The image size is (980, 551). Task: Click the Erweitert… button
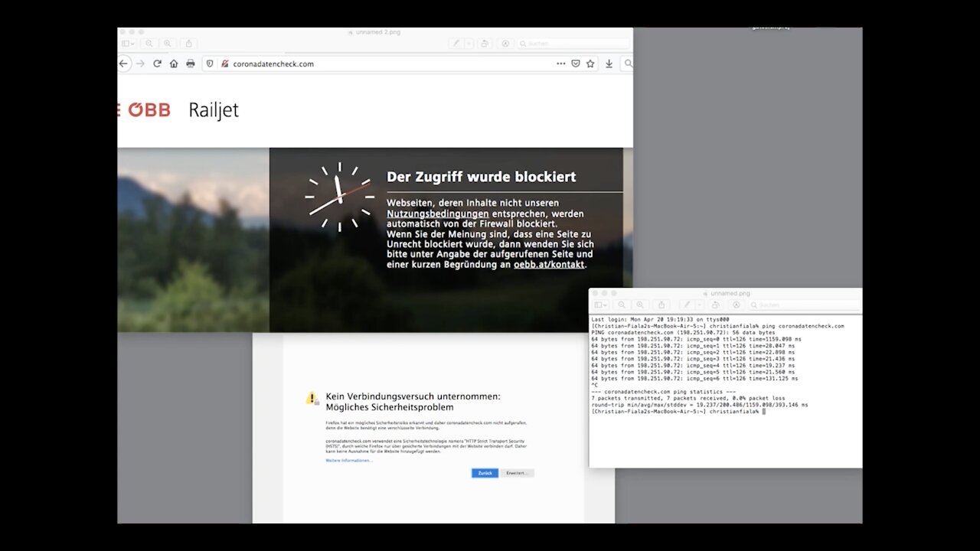pyautogui.click(x=518, y=473)
